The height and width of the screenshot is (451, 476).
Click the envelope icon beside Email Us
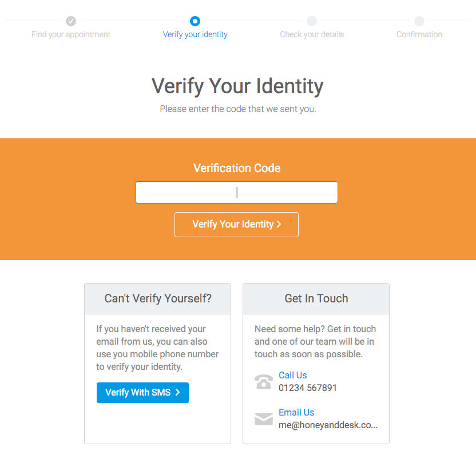pos(264,419)
